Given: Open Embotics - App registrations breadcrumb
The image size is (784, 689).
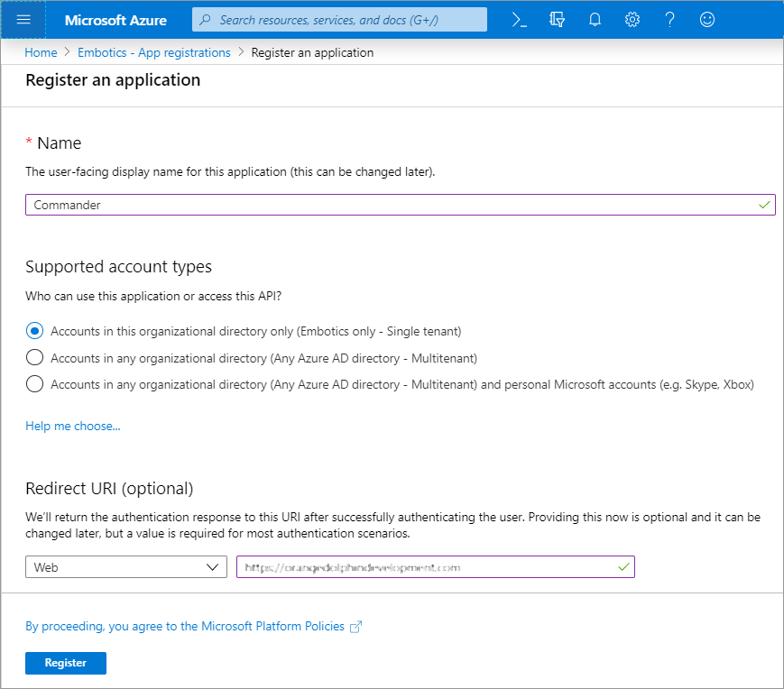Looking at the screenshot, I should tap(154, 52).
